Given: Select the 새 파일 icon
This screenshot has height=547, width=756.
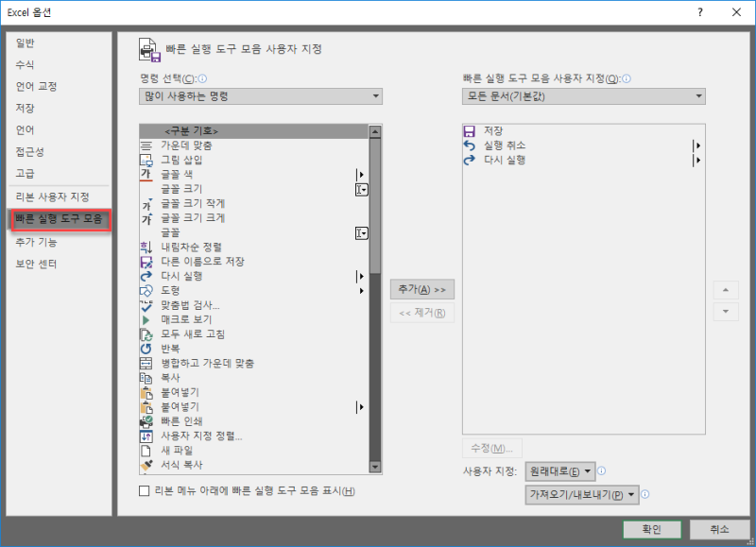Looking at the screenshot, I should 146,451.
